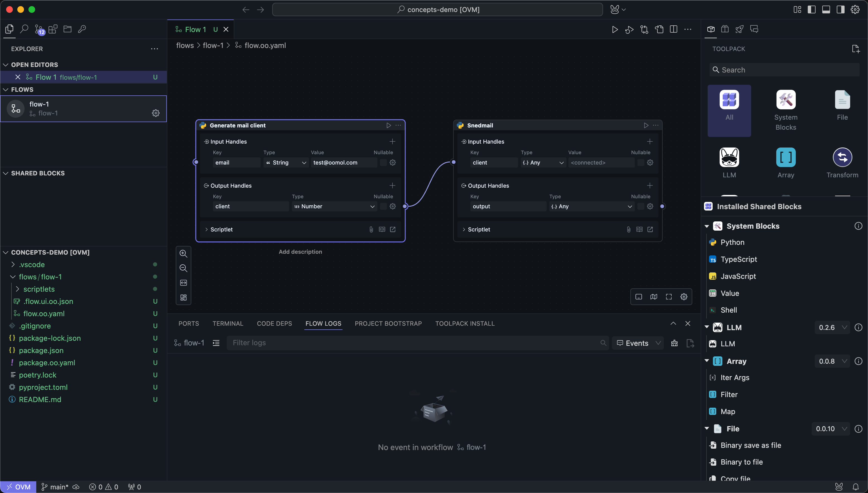The image size is (868, 493).
Task: Clear flow logs icon
Action: [674, 343]
